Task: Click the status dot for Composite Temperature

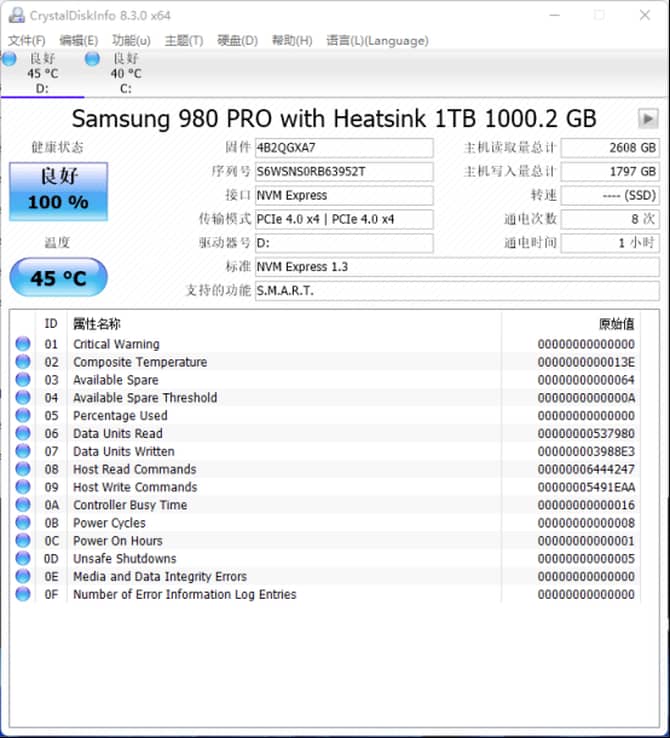Action: tap(23, 362)
